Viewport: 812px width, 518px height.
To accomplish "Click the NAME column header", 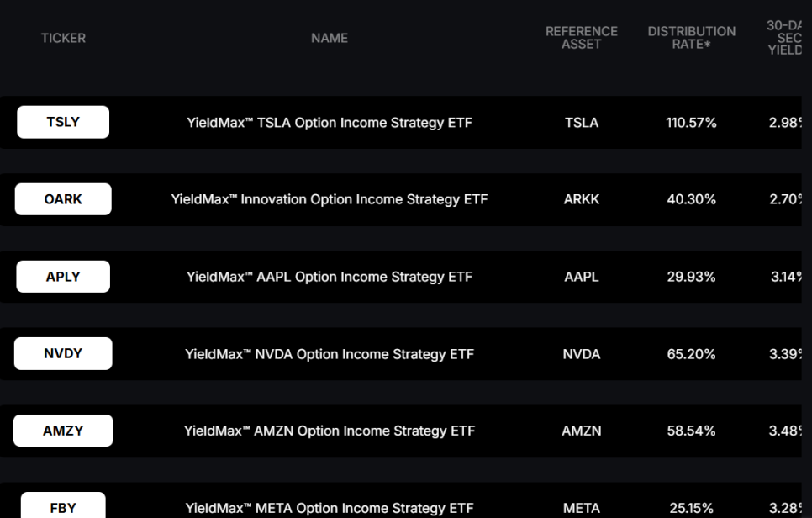I will tap(330, 38).
